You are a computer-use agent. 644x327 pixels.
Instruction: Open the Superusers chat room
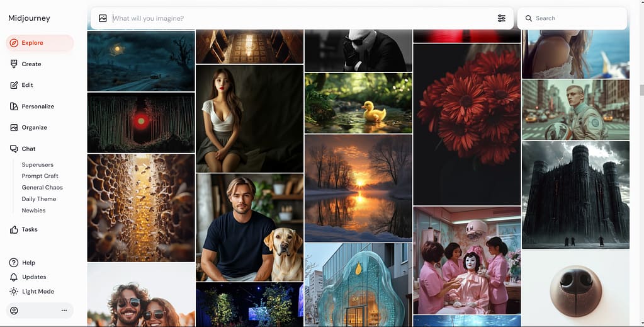[37, 164]
